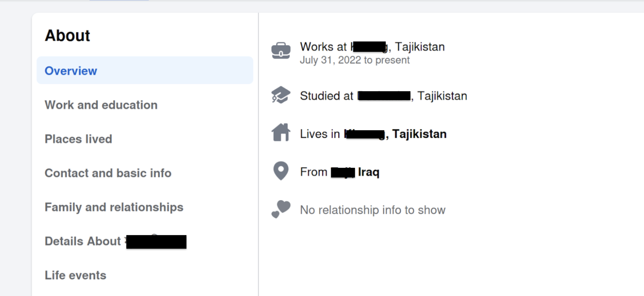Click the location pin hometown icon

[x=281, y=171]
